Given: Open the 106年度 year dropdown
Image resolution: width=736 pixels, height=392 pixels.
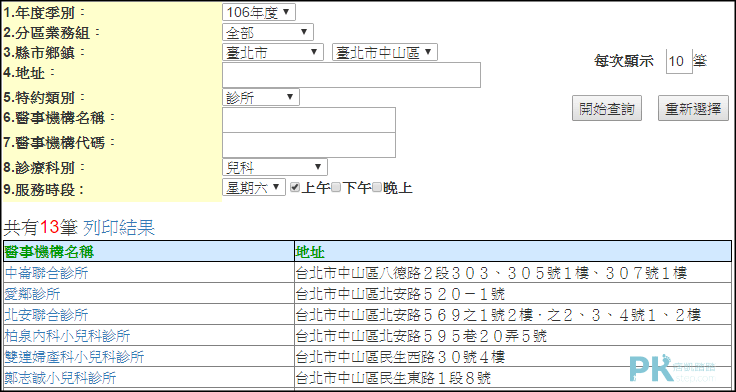Looking at the screenshot, I should (259, 13).
